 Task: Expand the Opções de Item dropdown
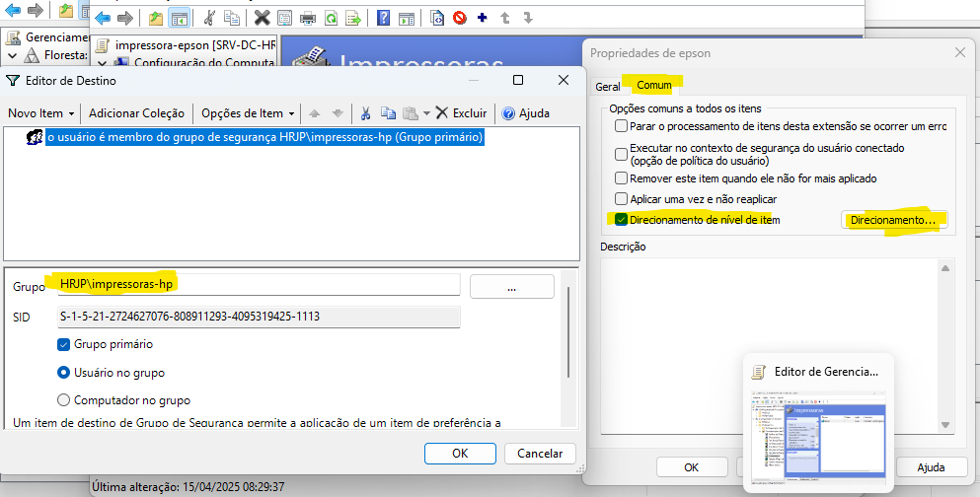pos(247,113)
